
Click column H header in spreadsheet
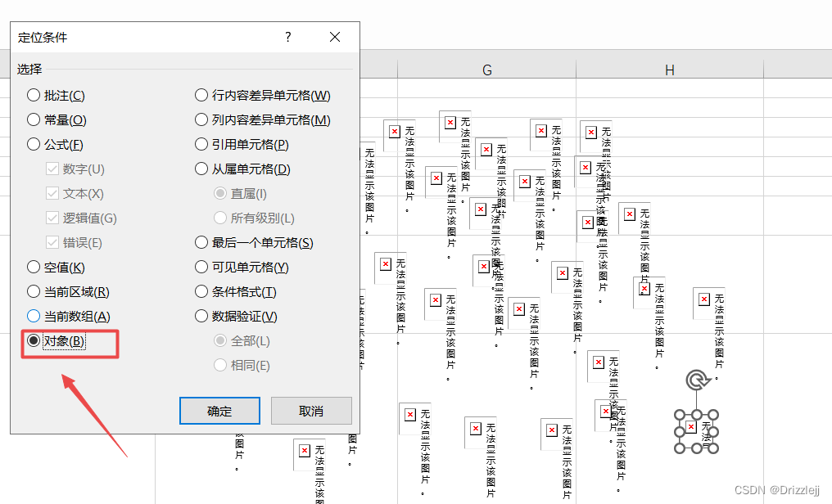click(x=670, y=70)
